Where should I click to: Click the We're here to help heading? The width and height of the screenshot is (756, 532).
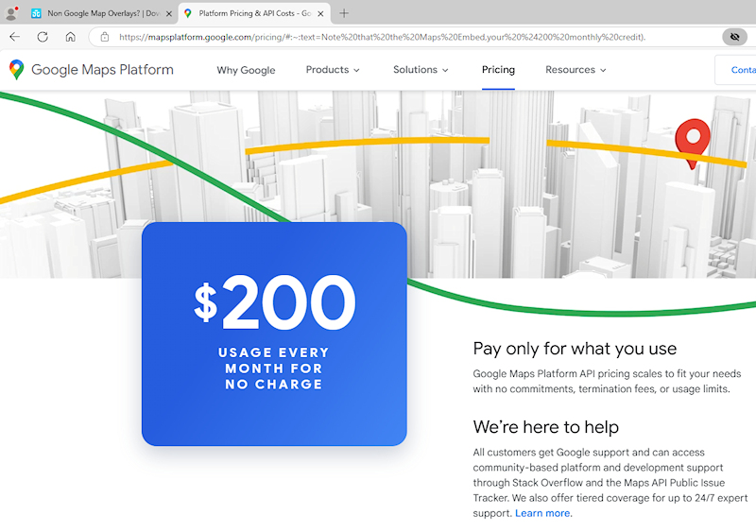[x=546, y=427]
